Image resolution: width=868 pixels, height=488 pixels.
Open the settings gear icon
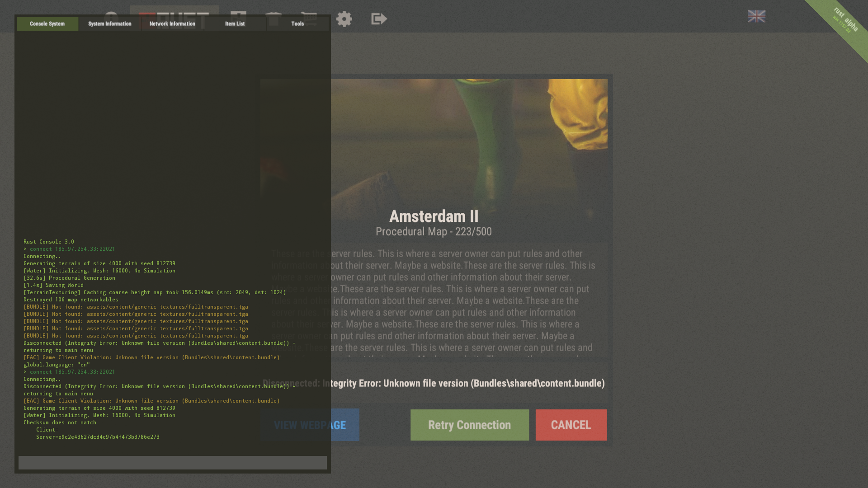(x=344, y=19)
